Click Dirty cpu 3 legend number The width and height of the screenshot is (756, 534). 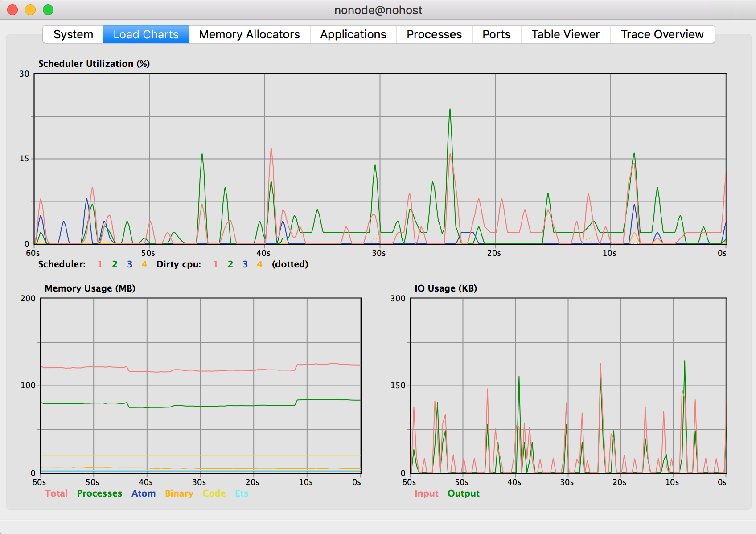pyautogui.click(x=245, y=264)
